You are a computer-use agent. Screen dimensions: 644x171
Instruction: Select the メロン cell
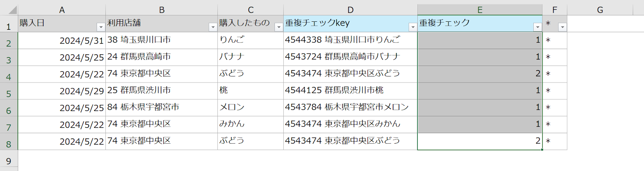click(251, 108)
